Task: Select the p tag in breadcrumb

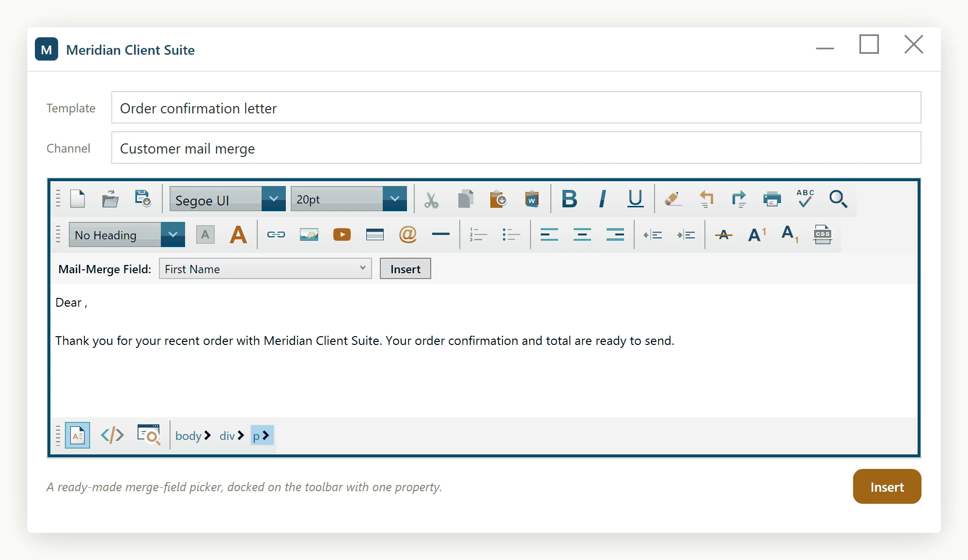Action: click(262, 436)
